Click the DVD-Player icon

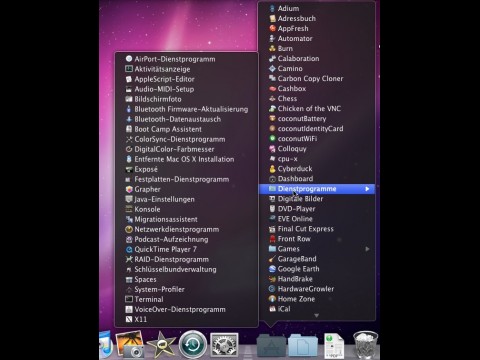point(272,209)
